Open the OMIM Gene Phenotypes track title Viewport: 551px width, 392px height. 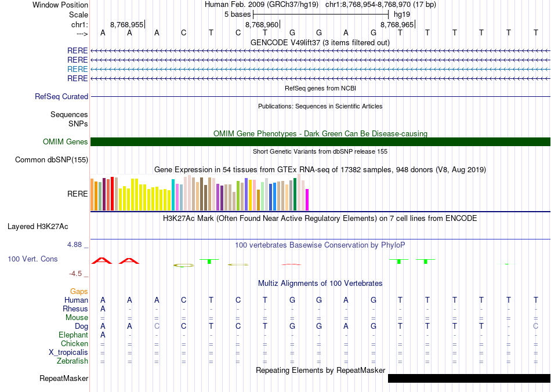click(x=320, y=133)
